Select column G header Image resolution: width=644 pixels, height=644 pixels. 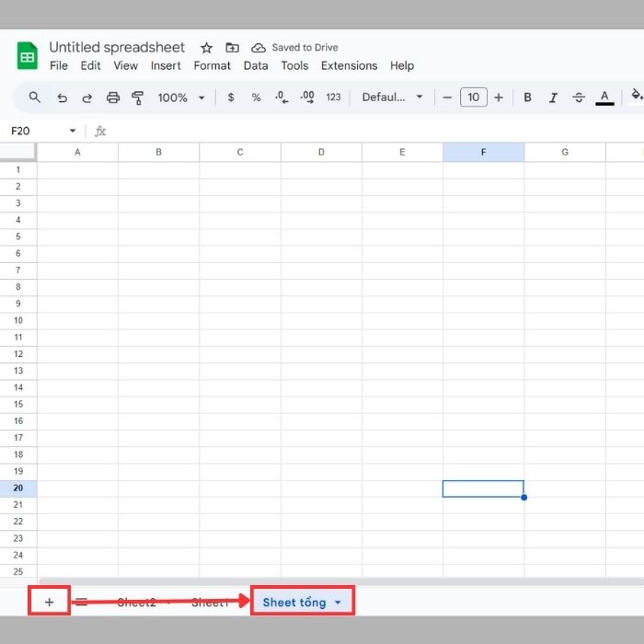pyautogui.click(x=565, y=153)
